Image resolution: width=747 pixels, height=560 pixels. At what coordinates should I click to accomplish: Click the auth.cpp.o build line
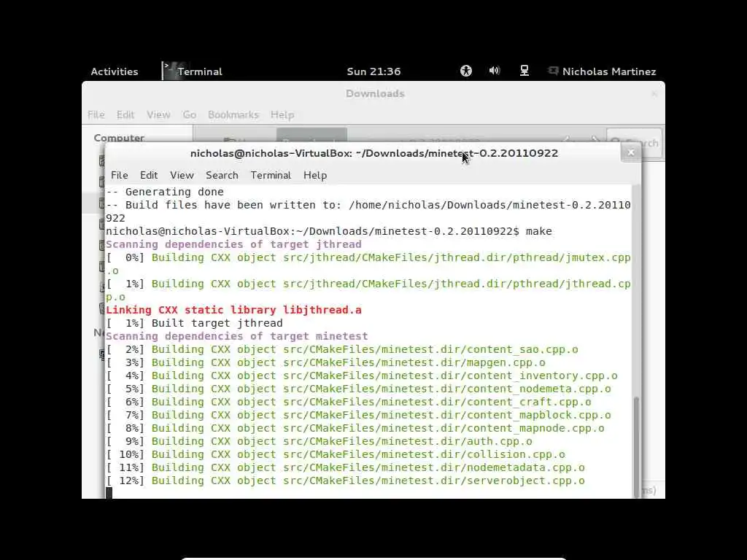(x=320, y=441)
